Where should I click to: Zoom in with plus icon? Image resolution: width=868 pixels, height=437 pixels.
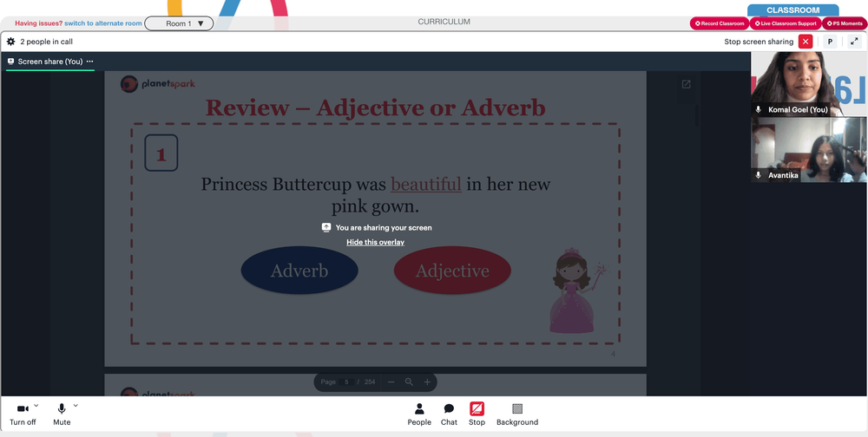pyautogui.click(x=427, y=382)
